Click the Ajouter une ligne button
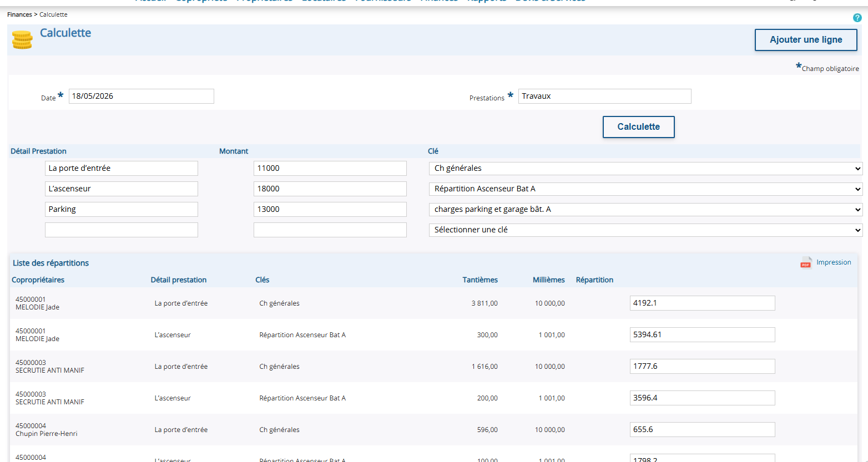The width and height of the screenshot is (868, 462). click(806, 40)
